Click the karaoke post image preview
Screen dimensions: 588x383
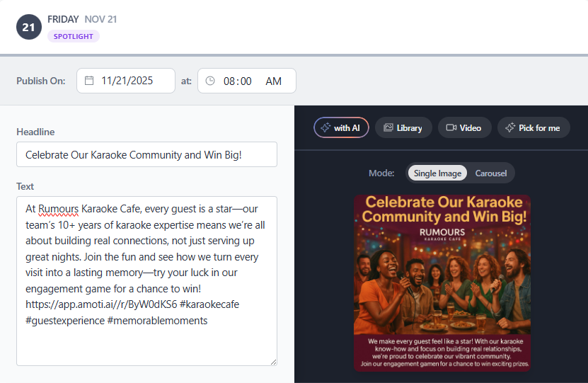442,283
